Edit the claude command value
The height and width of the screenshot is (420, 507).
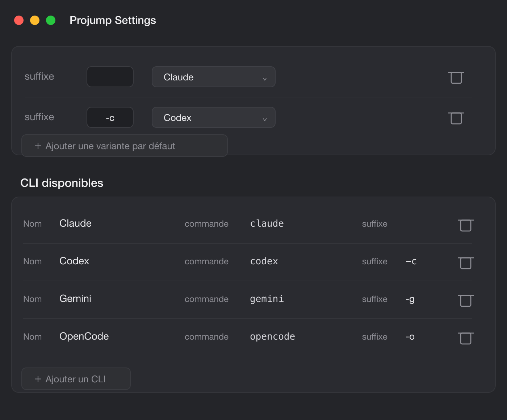[267, 224]
